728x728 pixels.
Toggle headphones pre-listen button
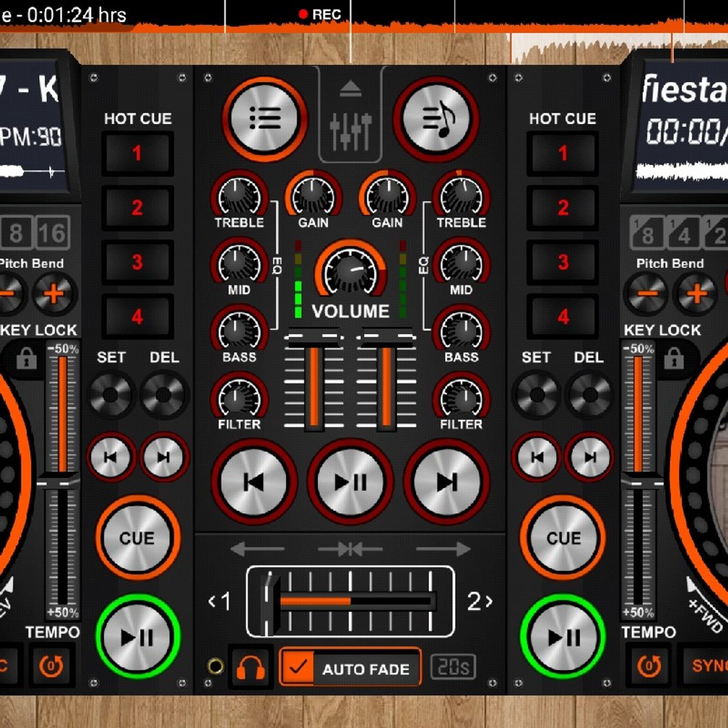[251, 668]
